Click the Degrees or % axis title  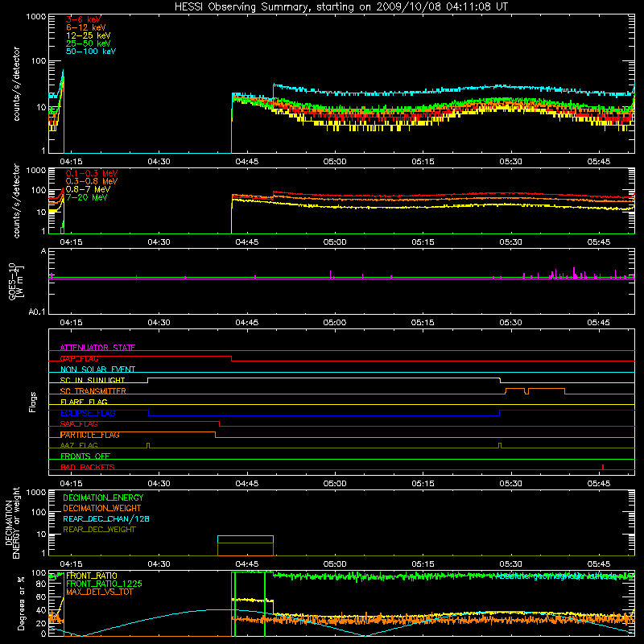tap(21, 603)
